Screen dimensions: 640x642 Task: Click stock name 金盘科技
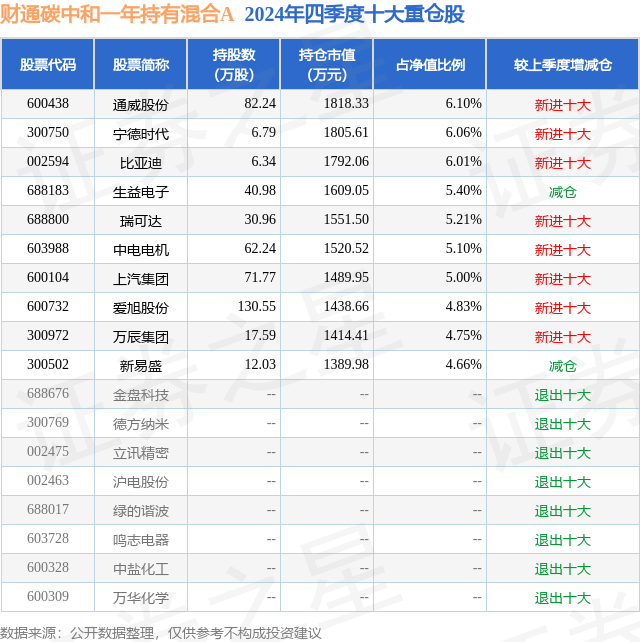click(141, 396)
